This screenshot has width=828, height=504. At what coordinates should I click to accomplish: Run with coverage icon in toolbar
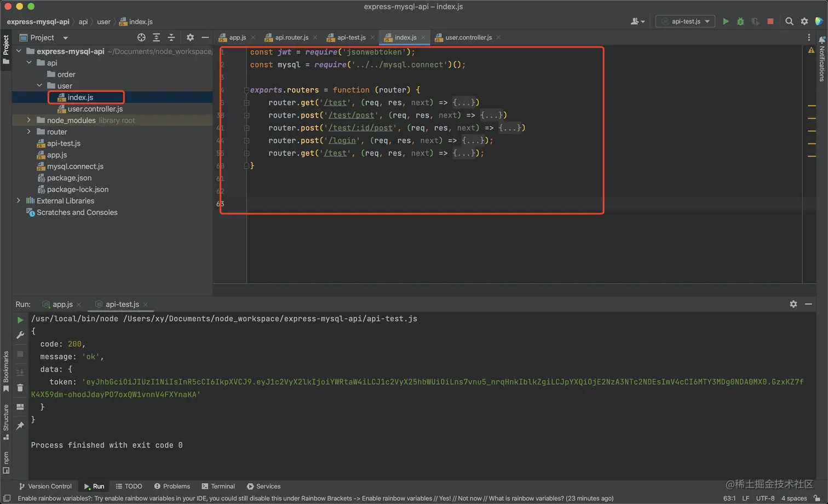pos(755,21)
